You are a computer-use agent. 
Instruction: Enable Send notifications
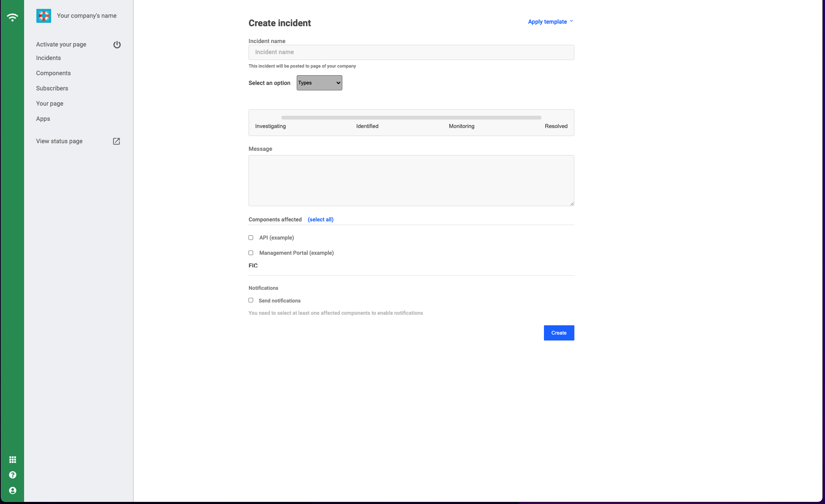pos(251,300)
